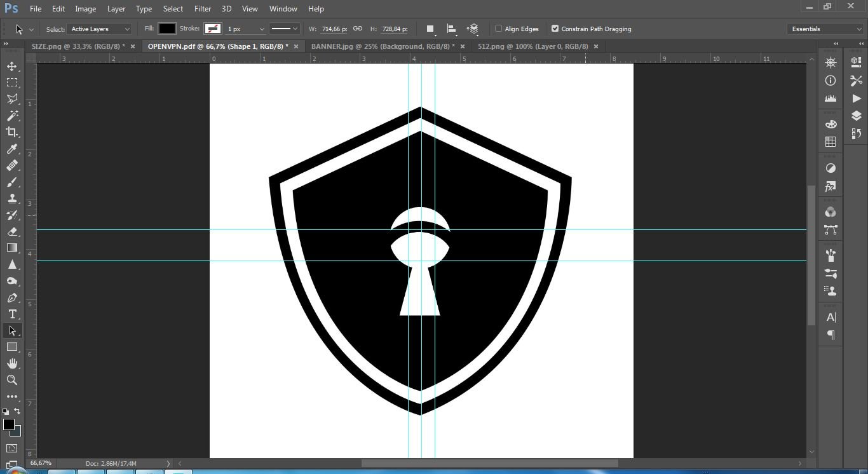Select the Brush tool
Screen dimensions: 868x474
click(12, 182)
